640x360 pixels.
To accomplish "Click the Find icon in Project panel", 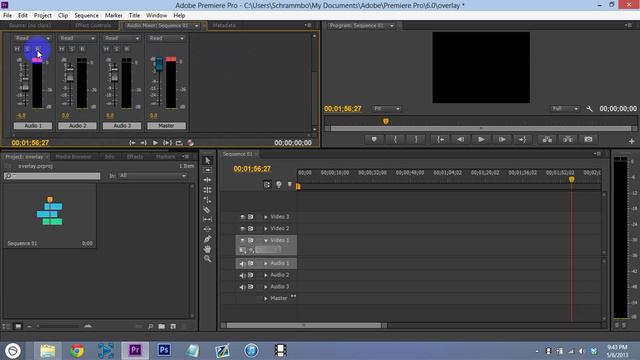I will point(151,327).
